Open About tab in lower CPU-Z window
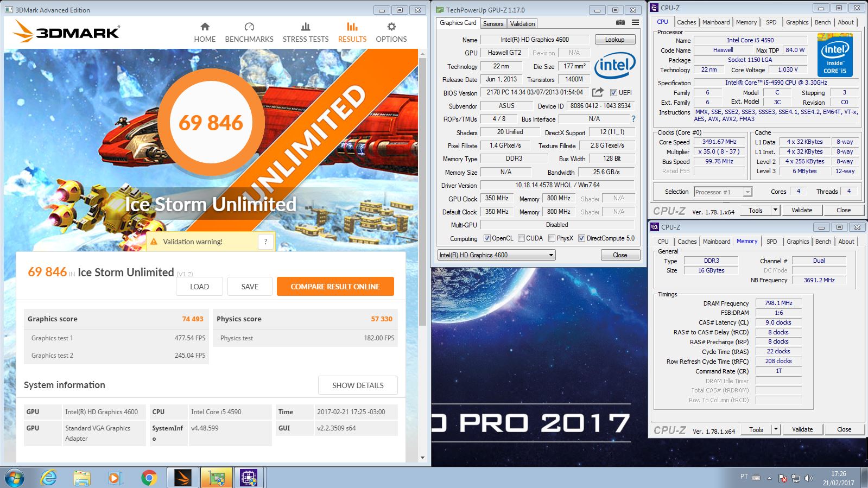 click(846, 242)
